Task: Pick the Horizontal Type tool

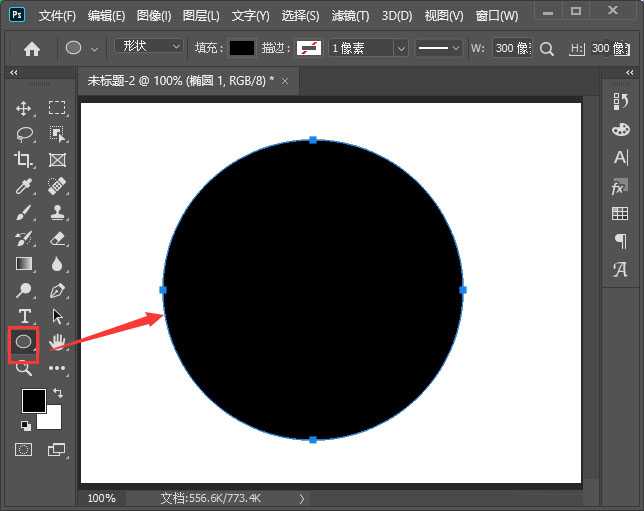Action: (x=25, y=316)
